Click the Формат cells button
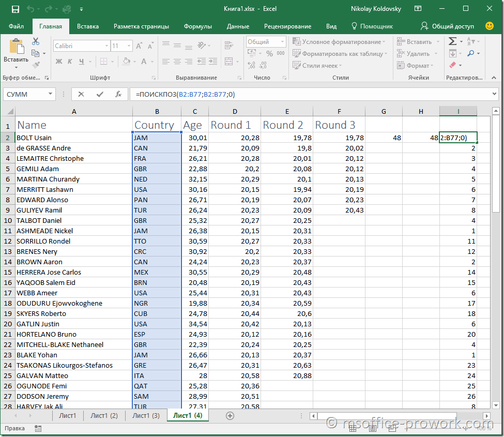The image size is (504, 437). (x=415, y=66)
